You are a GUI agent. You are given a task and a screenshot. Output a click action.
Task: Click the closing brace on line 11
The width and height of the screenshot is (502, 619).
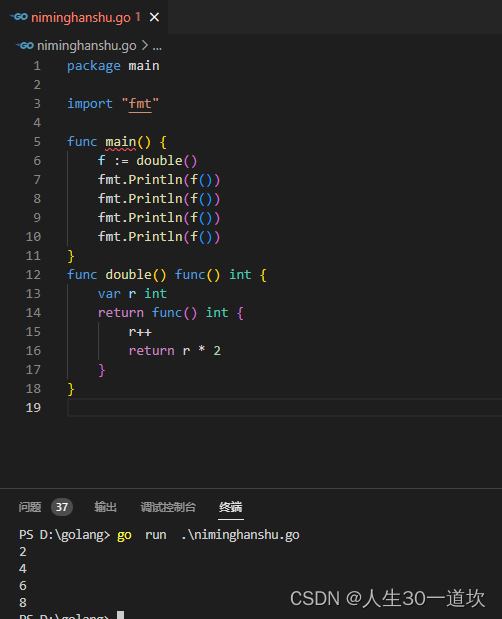point(71,256)
